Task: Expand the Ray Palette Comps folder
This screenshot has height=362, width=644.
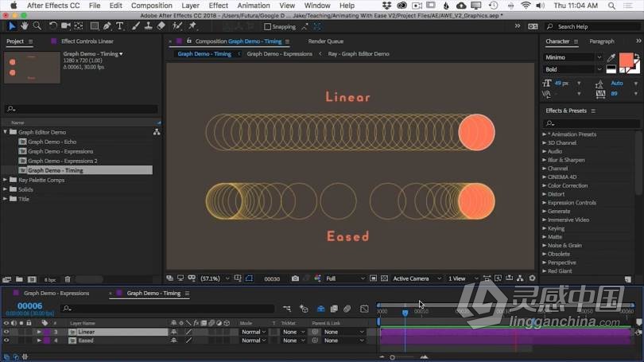Action: coord(6,180)
